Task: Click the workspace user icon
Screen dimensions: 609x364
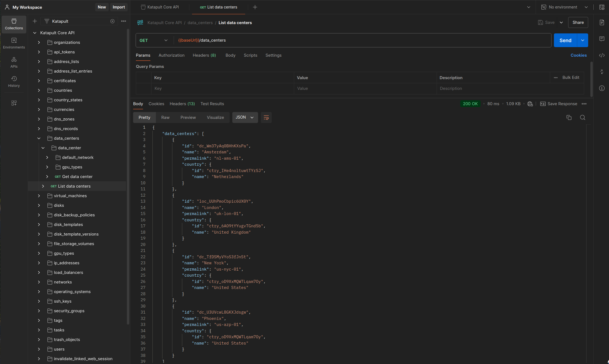Action: (x=7, y=7)
